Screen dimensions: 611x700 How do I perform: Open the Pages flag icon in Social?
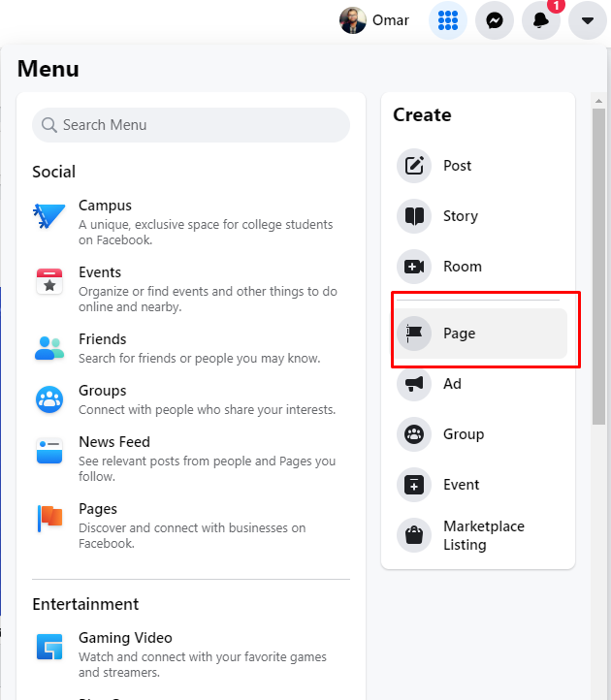click(x=49, y=519)
